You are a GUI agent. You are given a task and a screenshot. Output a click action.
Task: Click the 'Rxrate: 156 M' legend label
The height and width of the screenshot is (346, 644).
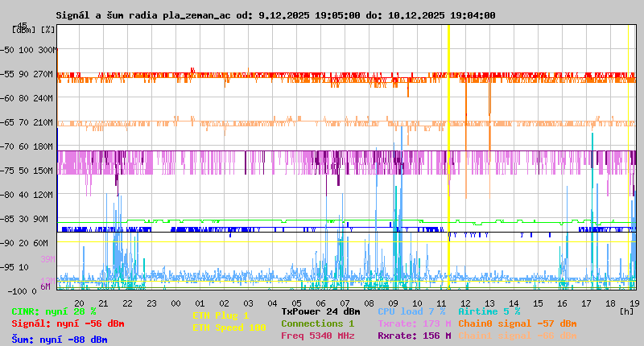click(415, 336)
